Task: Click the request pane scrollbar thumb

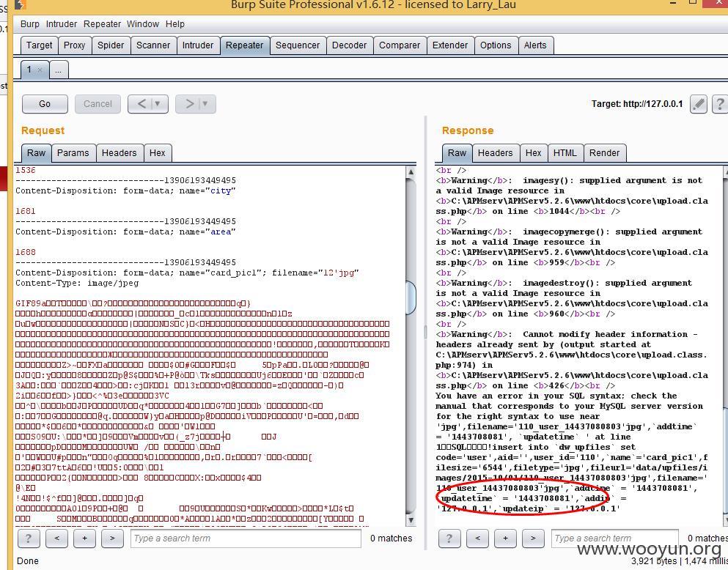Action: [411, 297]
